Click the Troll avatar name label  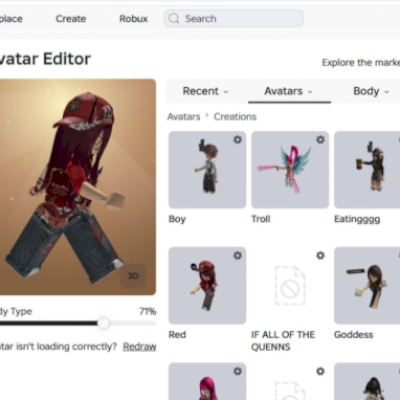261,219
